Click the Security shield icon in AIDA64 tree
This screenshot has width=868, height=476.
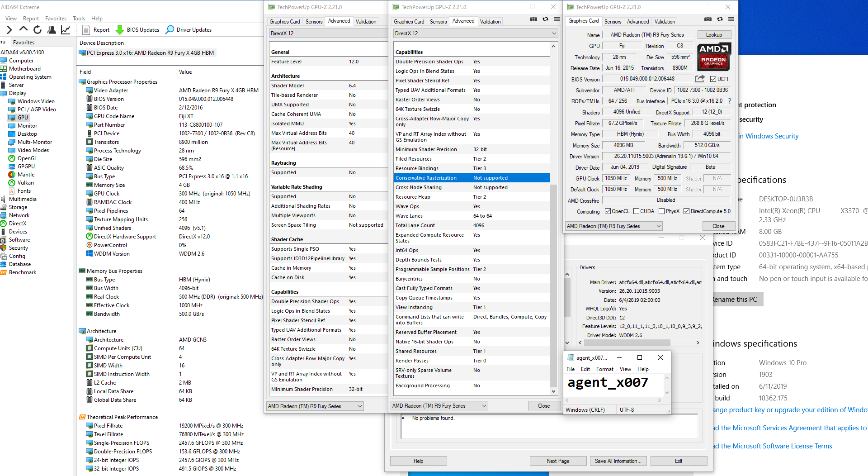click(x=4, y=248)
